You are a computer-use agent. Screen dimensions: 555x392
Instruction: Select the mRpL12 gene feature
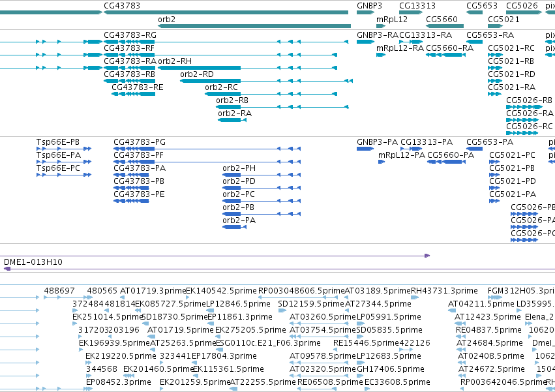[x=381, y=26]
